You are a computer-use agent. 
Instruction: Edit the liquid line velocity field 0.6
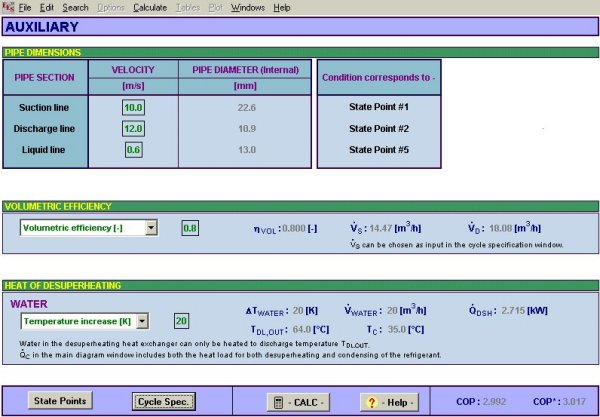134,150
